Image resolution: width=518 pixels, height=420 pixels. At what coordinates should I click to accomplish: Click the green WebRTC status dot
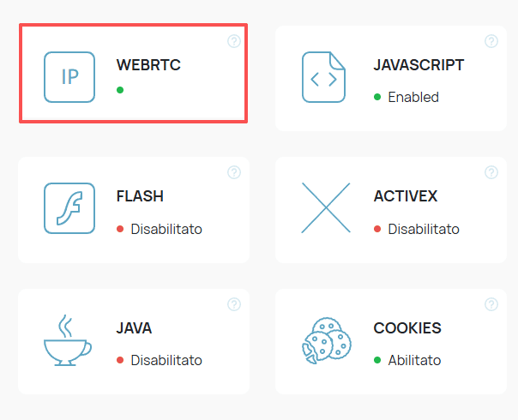[120, 89]
